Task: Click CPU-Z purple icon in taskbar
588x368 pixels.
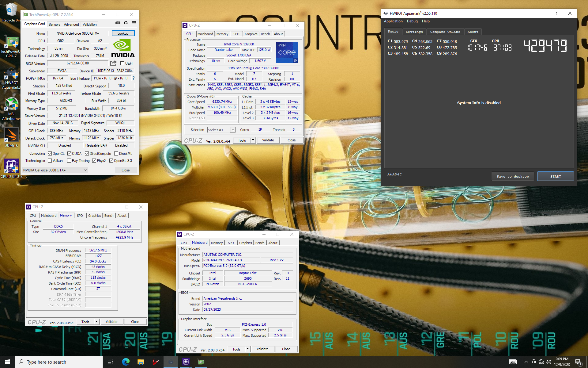Action: click(x=186, y=362)
